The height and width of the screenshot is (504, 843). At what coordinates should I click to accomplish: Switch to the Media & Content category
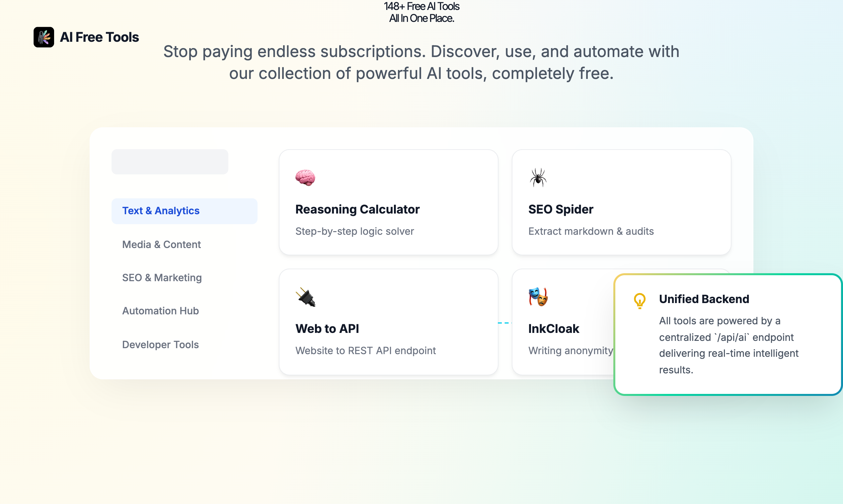[161, 244]
